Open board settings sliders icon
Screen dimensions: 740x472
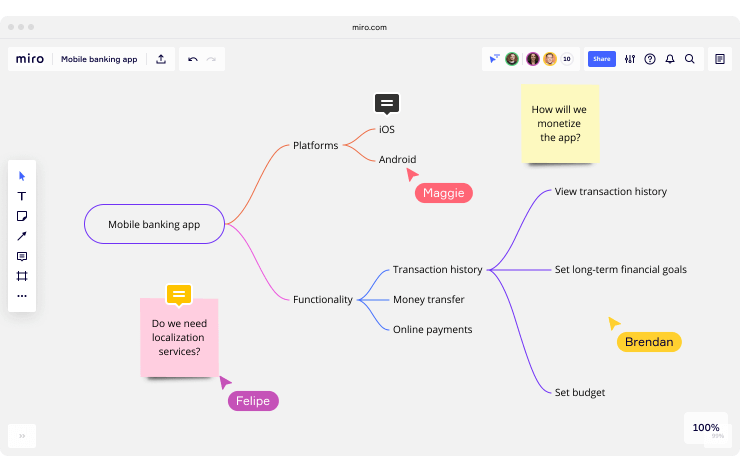tap(630, 59)
